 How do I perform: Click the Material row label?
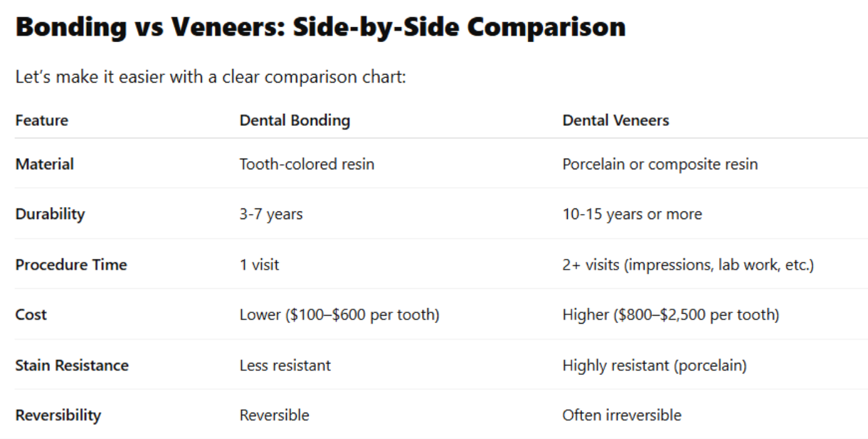click(x=45, y=164)
